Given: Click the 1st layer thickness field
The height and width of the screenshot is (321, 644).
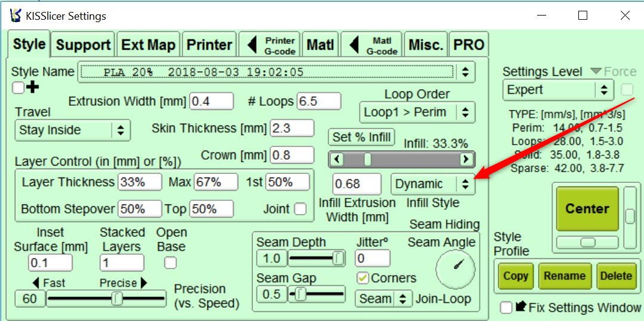Looking at the screenshot, I should coord(288,182).
